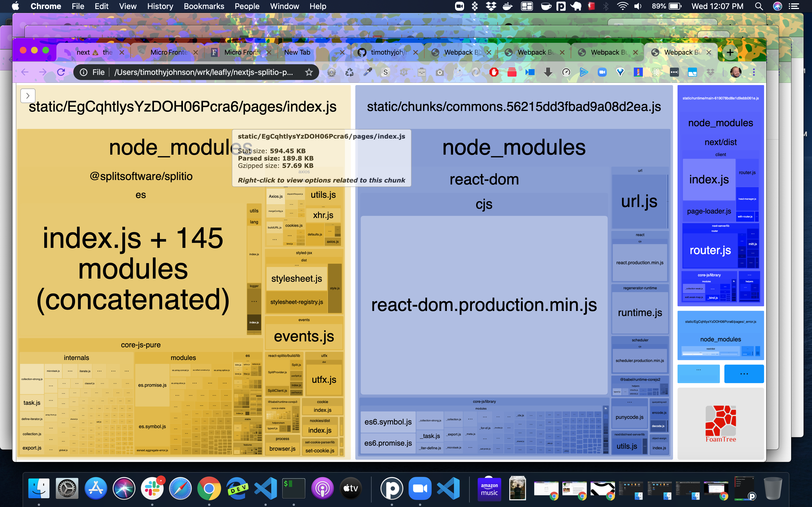The image size is (812, 507).
Task: Open a new tab with plus button
Action: 730,52
